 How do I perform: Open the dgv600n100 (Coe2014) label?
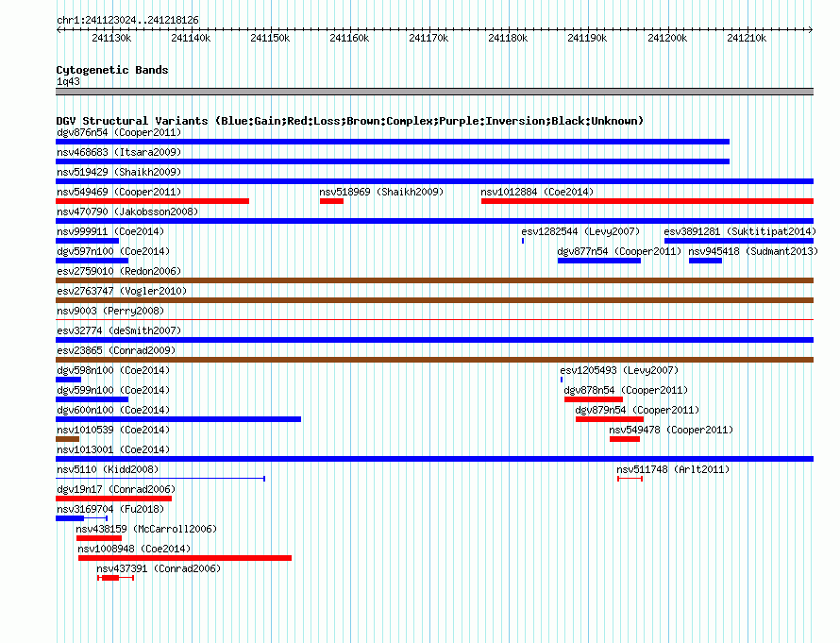tap(113, 410)
